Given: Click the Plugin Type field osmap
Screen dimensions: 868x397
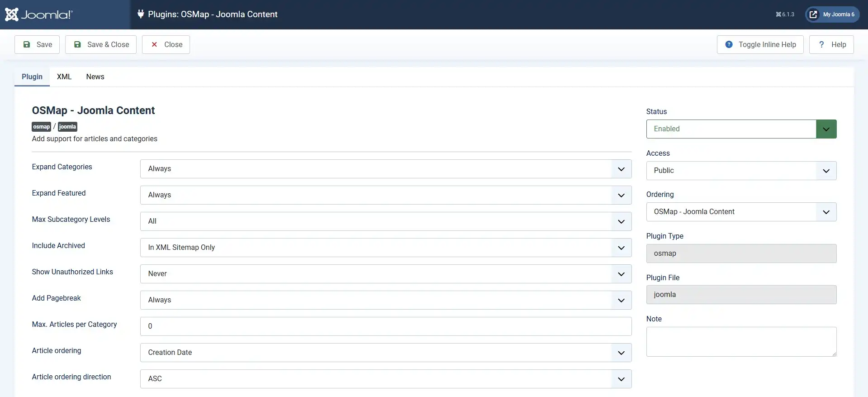Looking at the screenshot, I should tap(741, 254).
